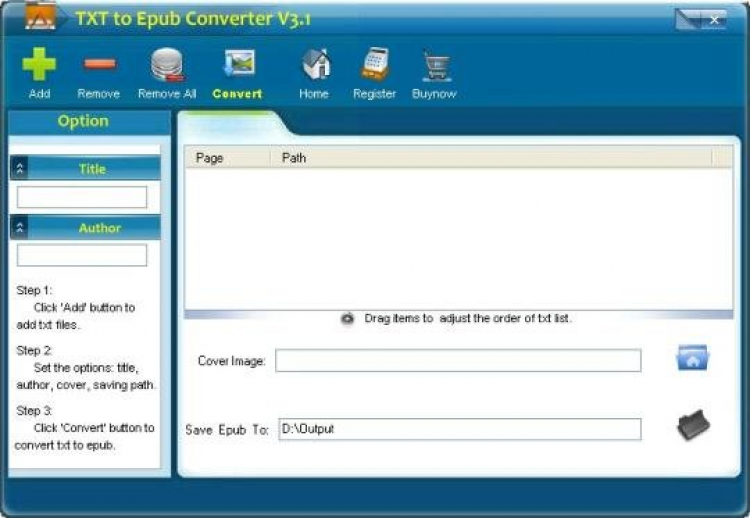Click the drag hint icon below list

[348, 319]
